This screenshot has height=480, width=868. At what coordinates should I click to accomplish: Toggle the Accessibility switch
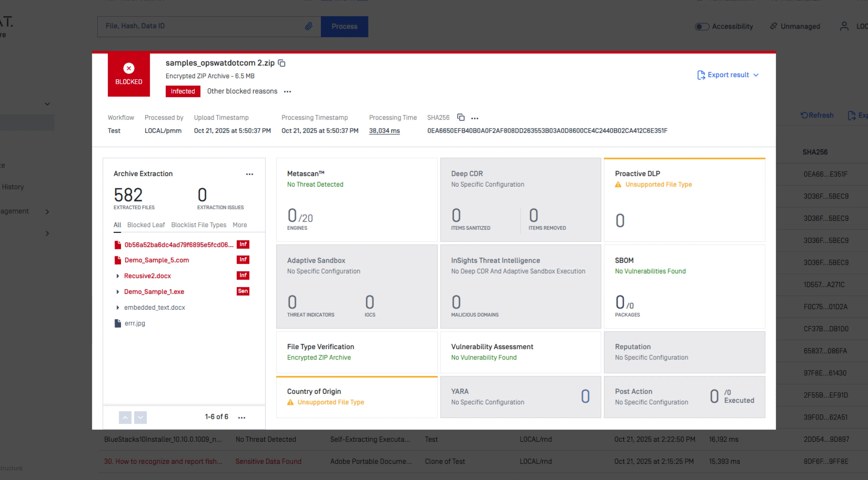pos(702,27)
